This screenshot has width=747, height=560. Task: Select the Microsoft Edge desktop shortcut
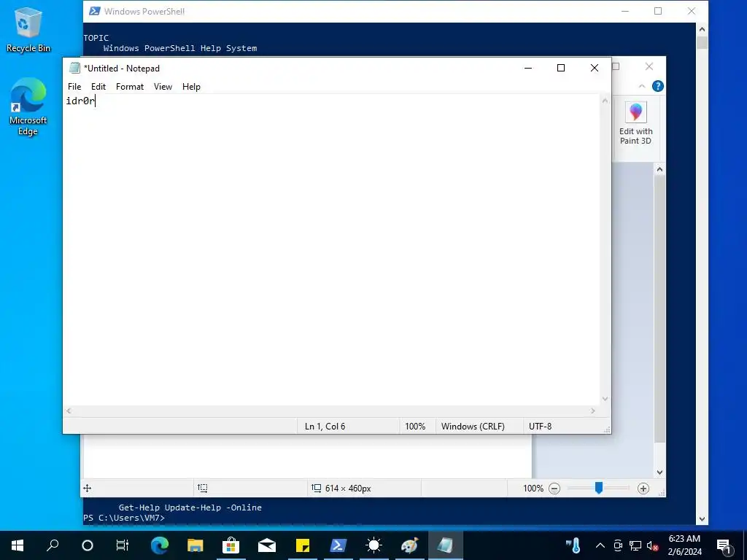coord(28,106)
